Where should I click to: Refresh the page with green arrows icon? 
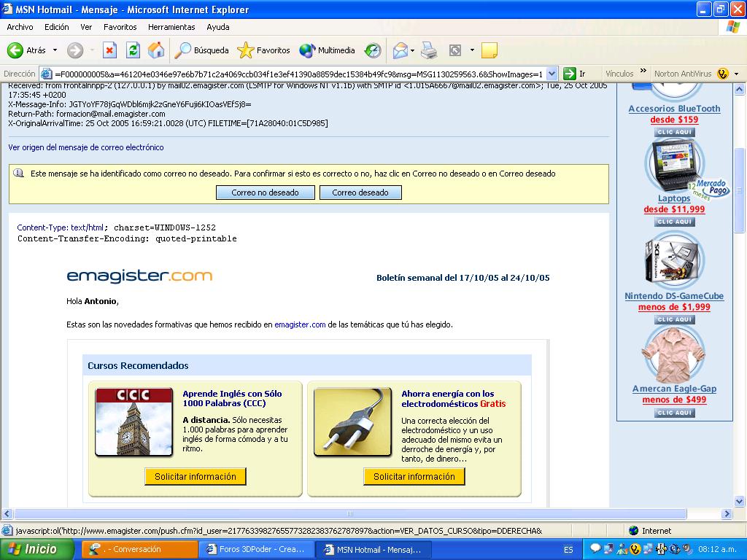point(133,50)
